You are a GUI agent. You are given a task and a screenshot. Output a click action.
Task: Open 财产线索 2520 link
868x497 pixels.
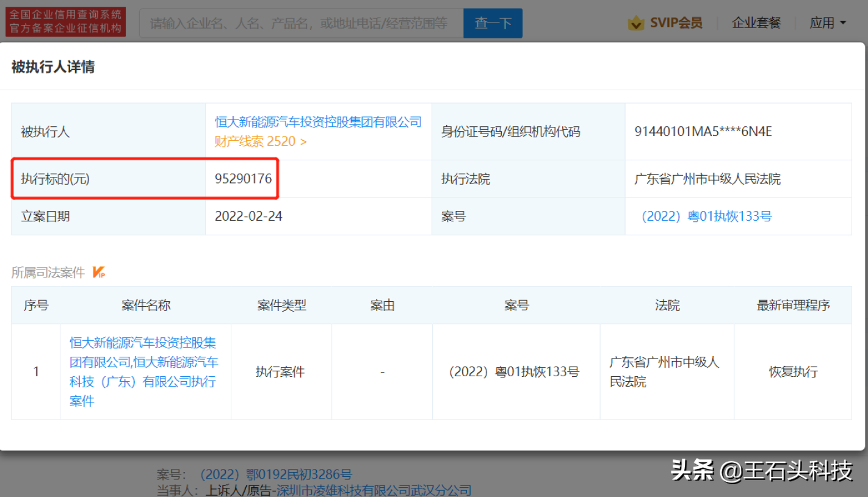(x=261, y=141)
